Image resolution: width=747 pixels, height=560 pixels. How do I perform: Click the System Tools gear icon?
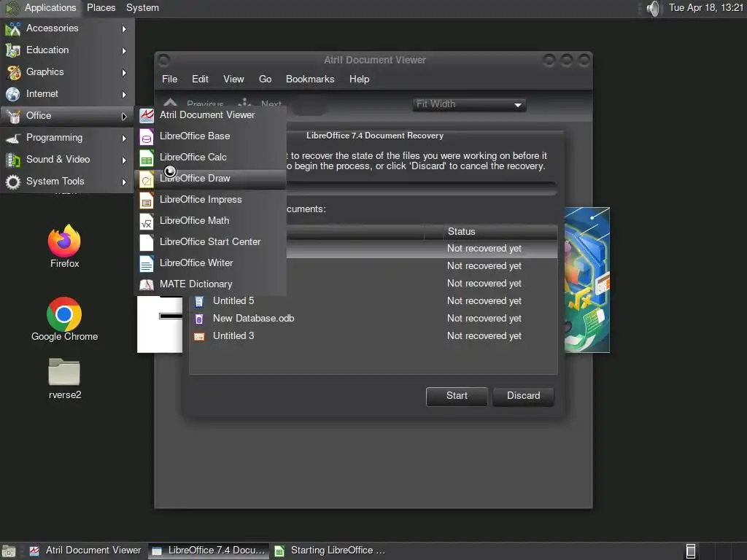click(x=13, y=182)
